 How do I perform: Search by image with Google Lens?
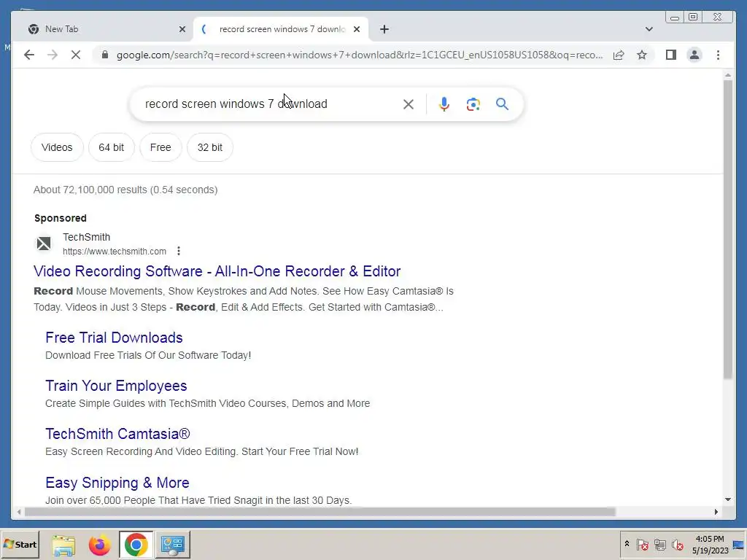(x=473, y=104)
